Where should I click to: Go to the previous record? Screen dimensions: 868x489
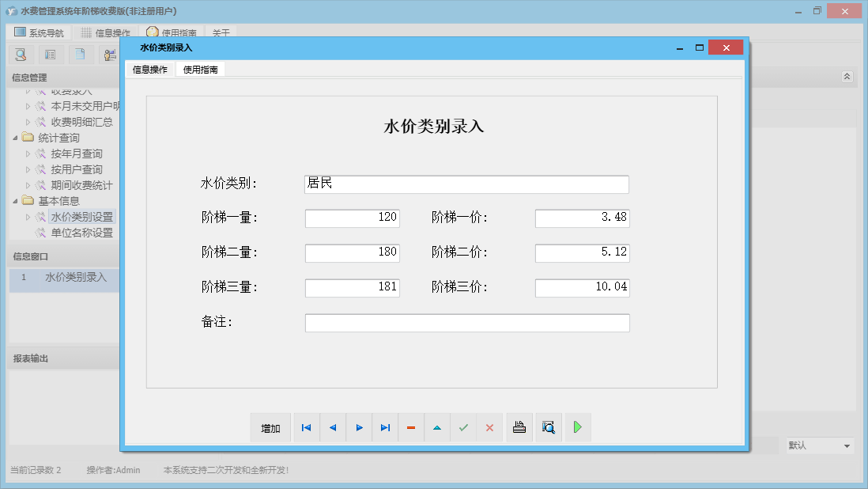[x=333, y=428]
